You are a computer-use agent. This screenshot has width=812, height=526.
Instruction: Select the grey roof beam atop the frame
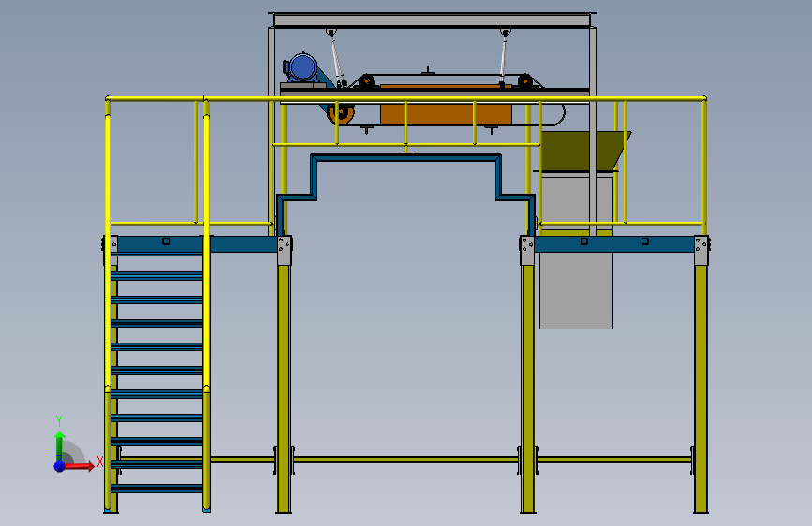coord(432,21)
